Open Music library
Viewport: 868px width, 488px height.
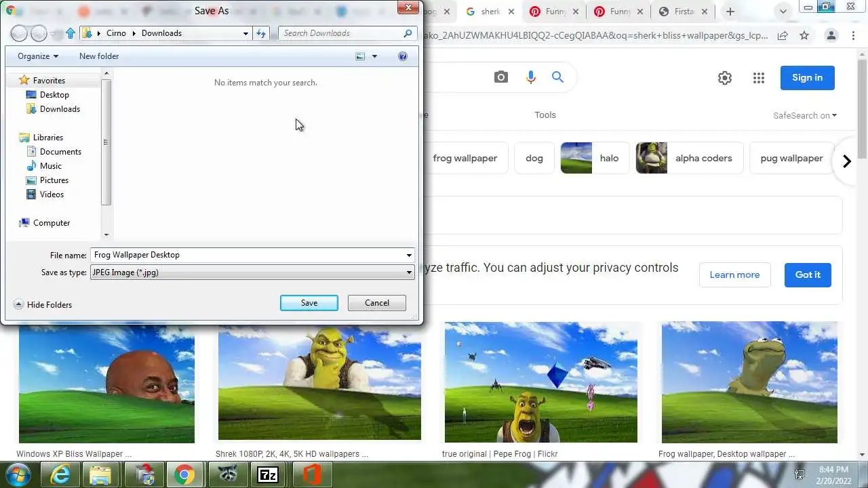point(51,166)
